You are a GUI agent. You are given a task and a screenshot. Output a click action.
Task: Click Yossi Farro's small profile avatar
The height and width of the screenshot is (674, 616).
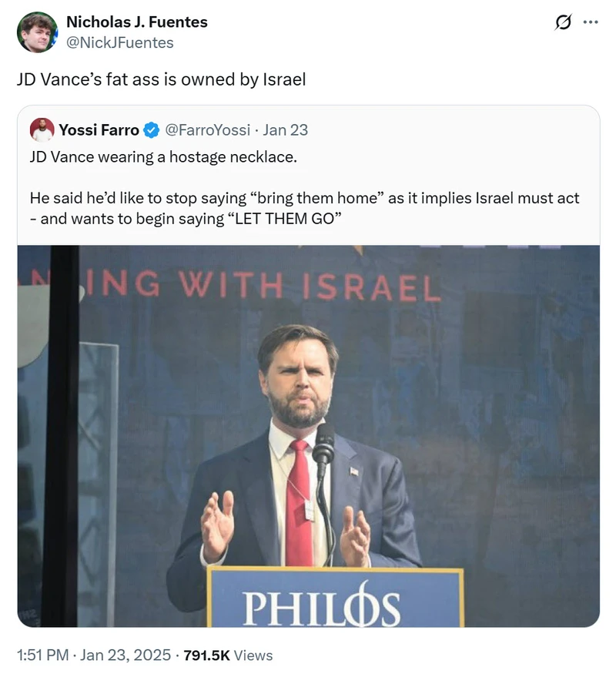[42, 129]
